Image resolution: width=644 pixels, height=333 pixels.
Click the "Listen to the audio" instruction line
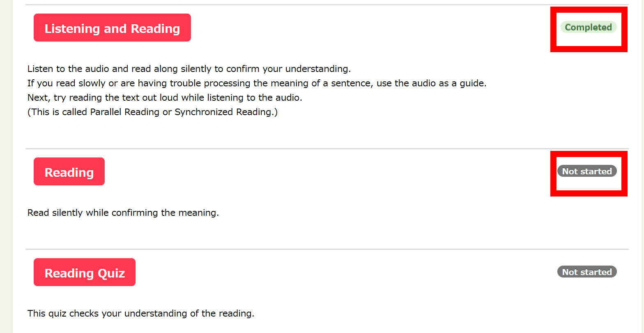pos(189,69)
